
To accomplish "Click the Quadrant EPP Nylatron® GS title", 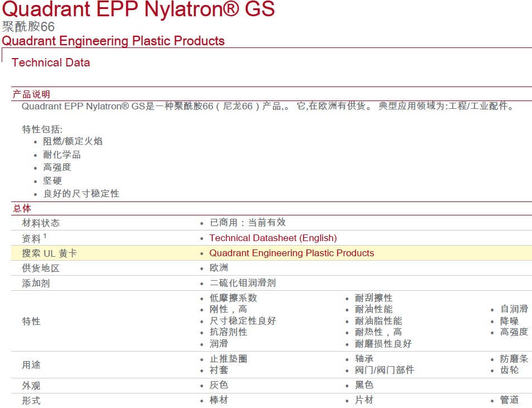I will pyautogui.click(x=138, y=10).
